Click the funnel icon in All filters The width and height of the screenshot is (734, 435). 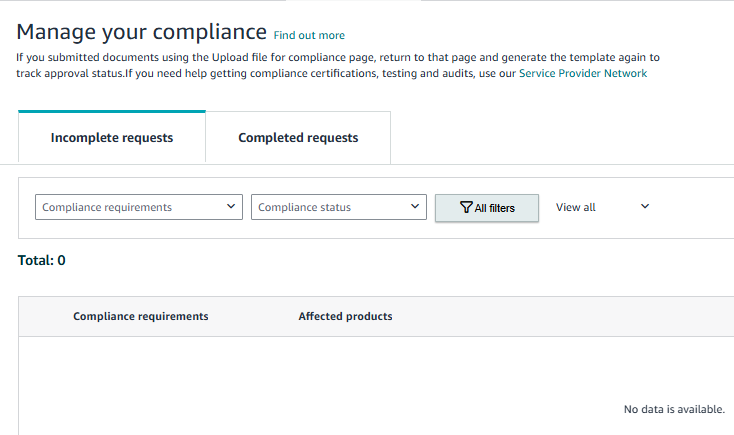(x=466, y=207)
